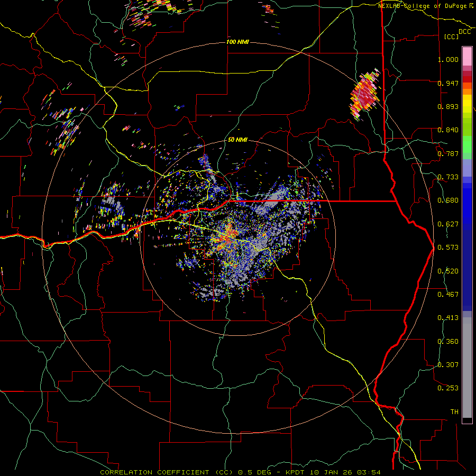Screen dimensions: 476x476
Task: Click the 50 NMI range ring label
Action: [x=237, y=140]
